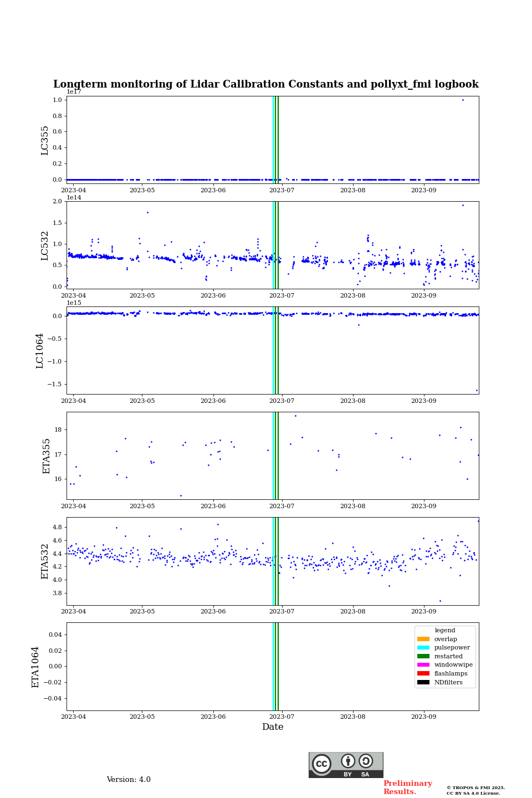This screenshot has height=798, width=532.
Task: Click the Creative Commons CC logo icon
Action: pyautogui.click(x=321, y=764)
